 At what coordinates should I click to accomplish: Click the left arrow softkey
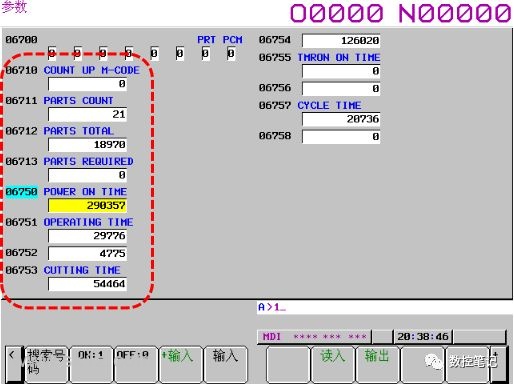click(x=14, y=364)
